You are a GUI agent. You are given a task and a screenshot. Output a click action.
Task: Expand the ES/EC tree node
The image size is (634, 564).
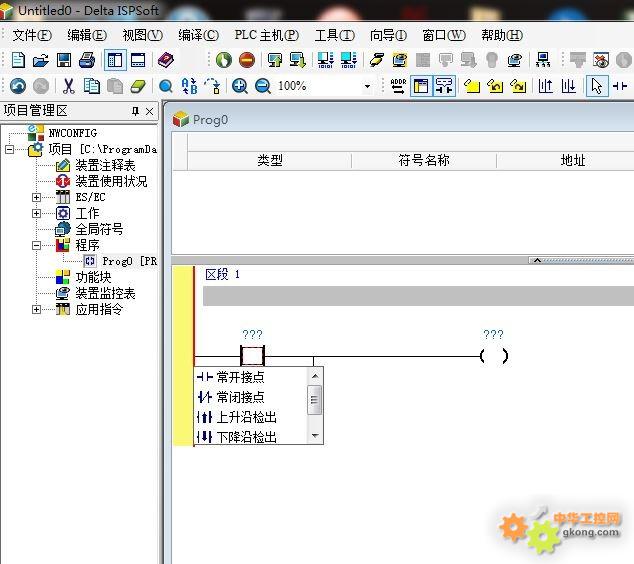point(36,197)
